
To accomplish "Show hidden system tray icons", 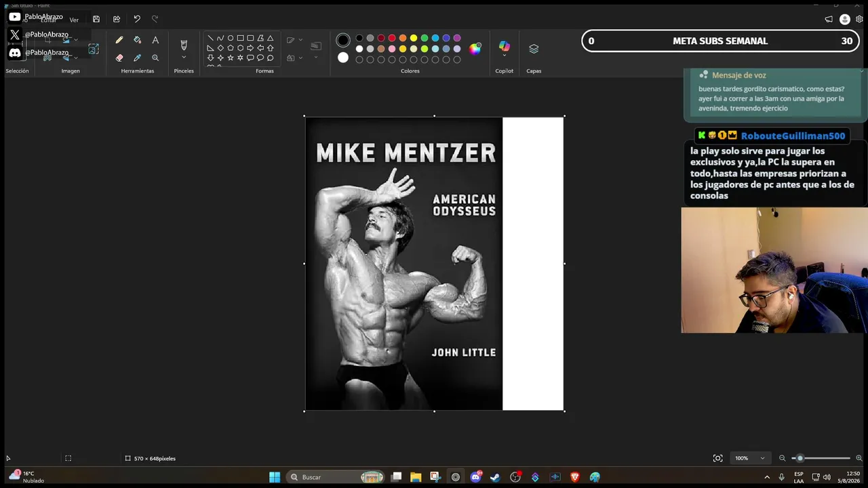I will [x=767, y=477].
